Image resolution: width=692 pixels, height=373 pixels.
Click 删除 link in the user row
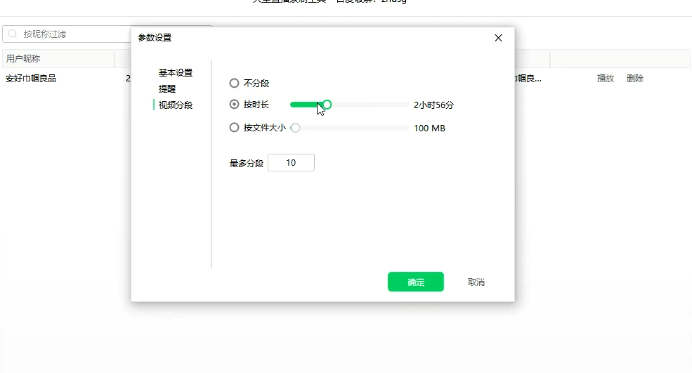coord(635,78)
